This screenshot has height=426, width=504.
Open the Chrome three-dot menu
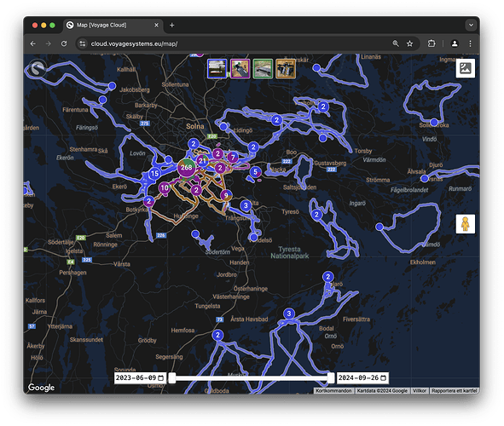[470, 43]
